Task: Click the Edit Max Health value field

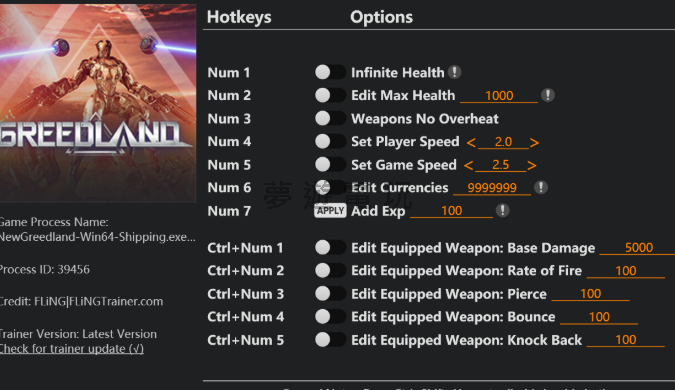Action: (499, 96)
